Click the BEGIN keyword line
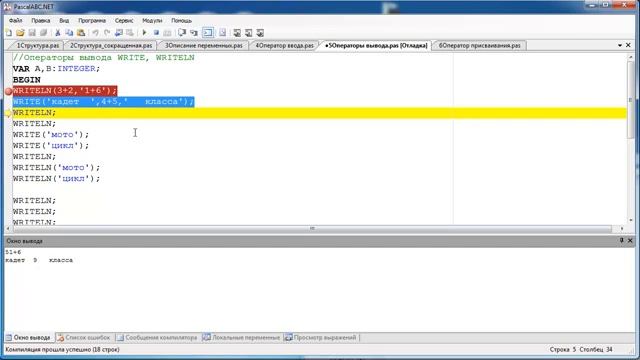This screenshot has height=360, width=640. pos(27,80)
